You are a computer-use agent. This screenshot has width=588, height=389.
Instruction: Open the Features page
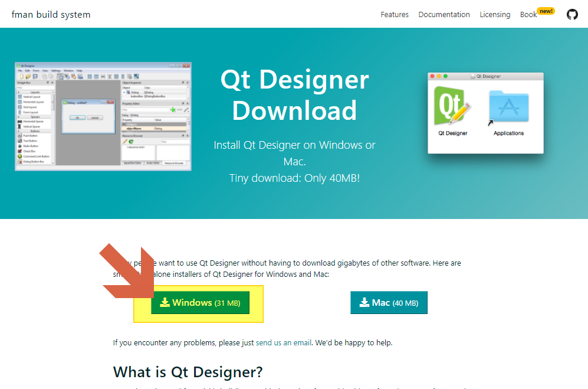395,15
